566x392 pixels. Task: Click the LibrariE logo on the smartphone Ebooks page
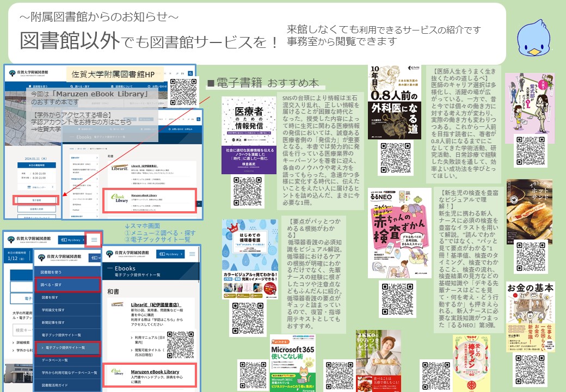pyautogui.click(x=118, y=305)
